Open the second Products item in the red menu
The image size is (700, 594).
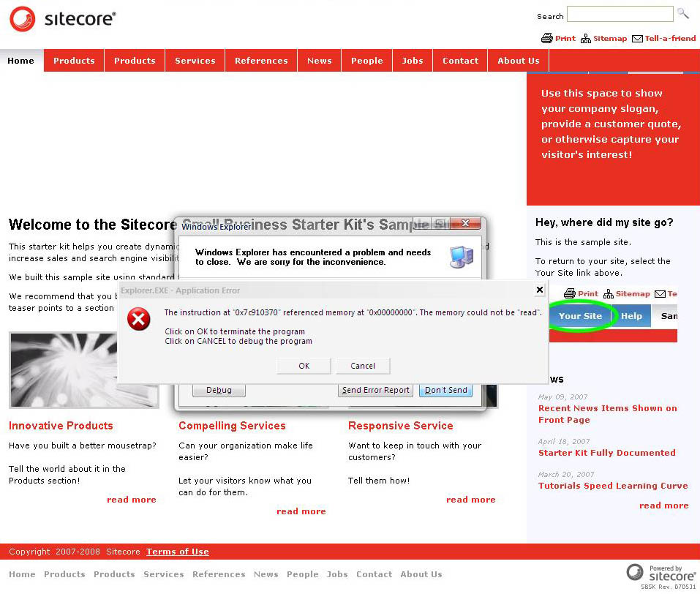(x=135, y=61)
